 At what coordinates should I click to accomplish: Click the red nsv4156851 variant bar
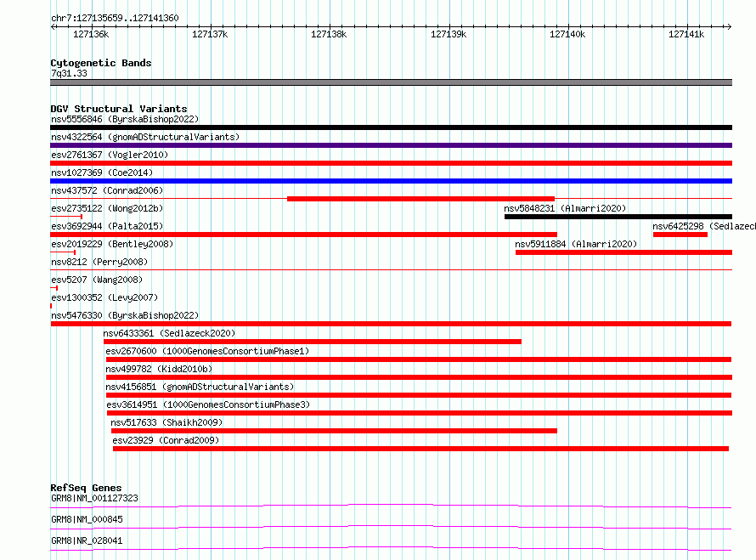pos(419,395)
